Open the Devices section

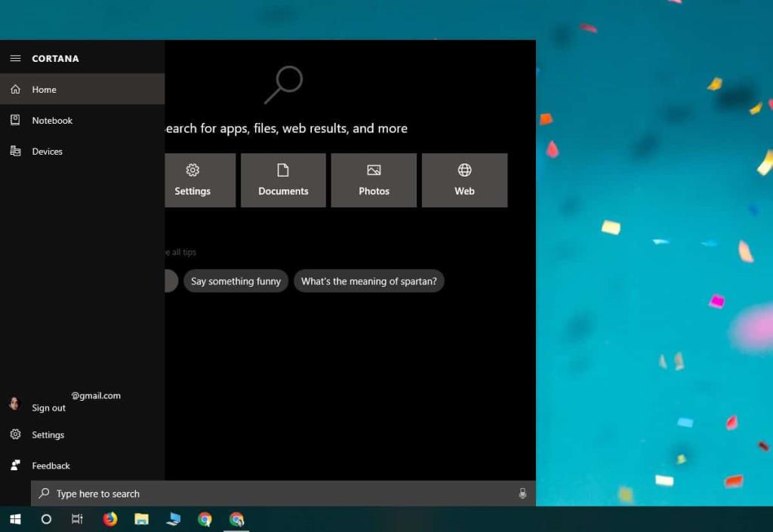[x=47, y=151]
